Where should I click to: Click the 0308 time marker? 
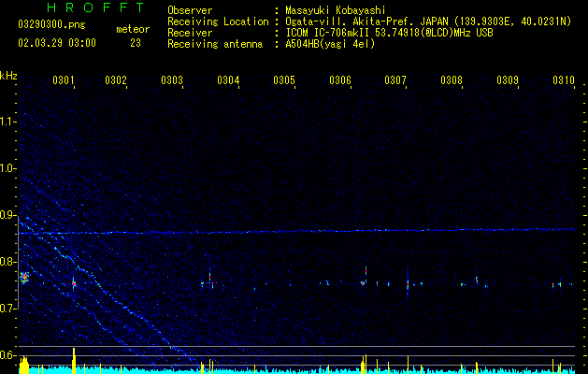(x=452, y=79)
